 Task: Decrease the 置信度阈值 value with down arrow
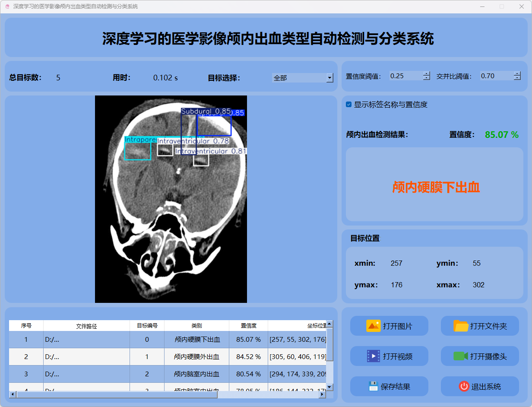[x=427, y=78]
